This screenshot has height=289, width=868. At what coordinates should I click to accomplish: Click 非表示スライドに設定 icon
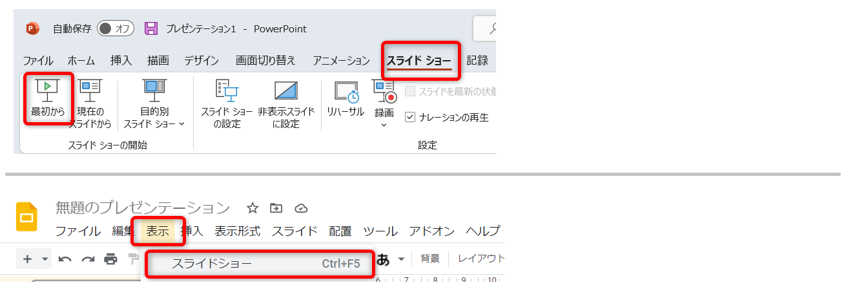285,90
